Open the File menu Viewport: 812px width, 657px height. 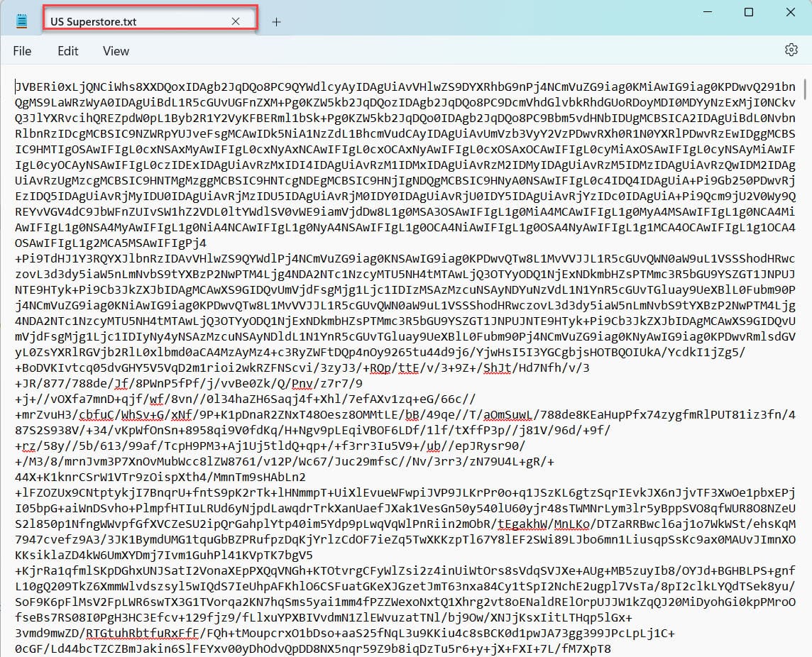click(22, 50)
